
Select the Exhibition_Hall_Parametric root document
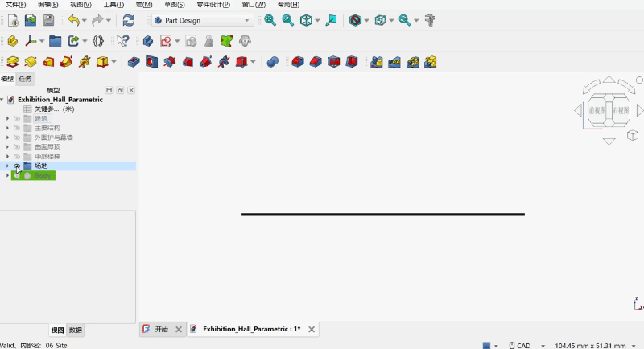60,100
